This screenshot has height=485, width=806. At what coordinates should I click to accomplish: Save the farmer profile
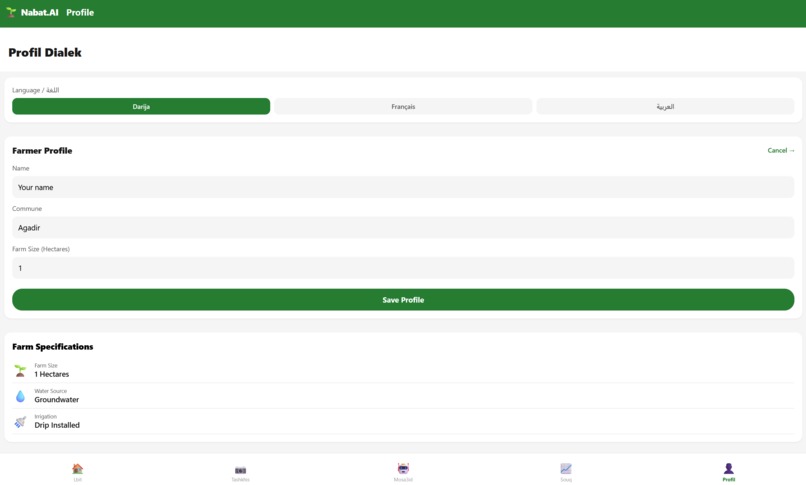pos(403,300)
